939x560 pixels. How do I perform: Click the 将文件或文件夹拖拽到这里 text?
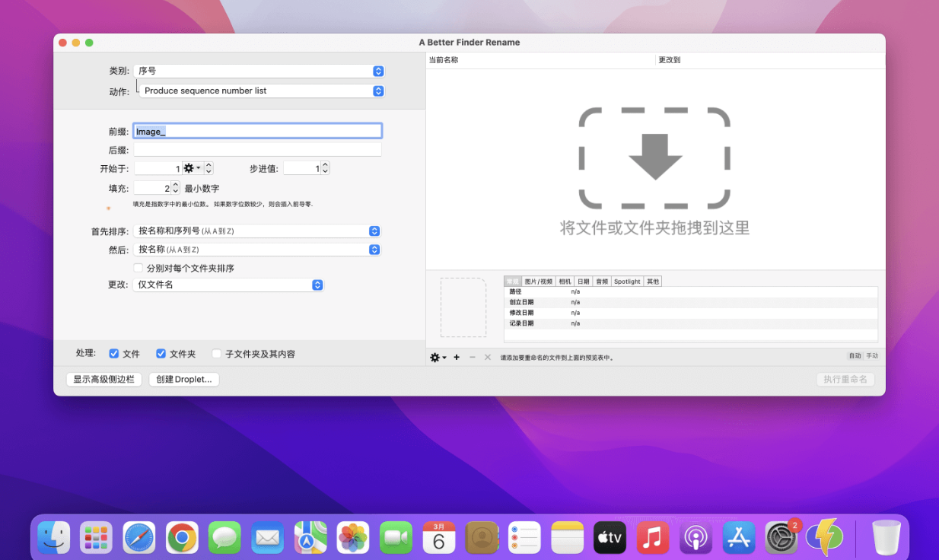[655, 228]
